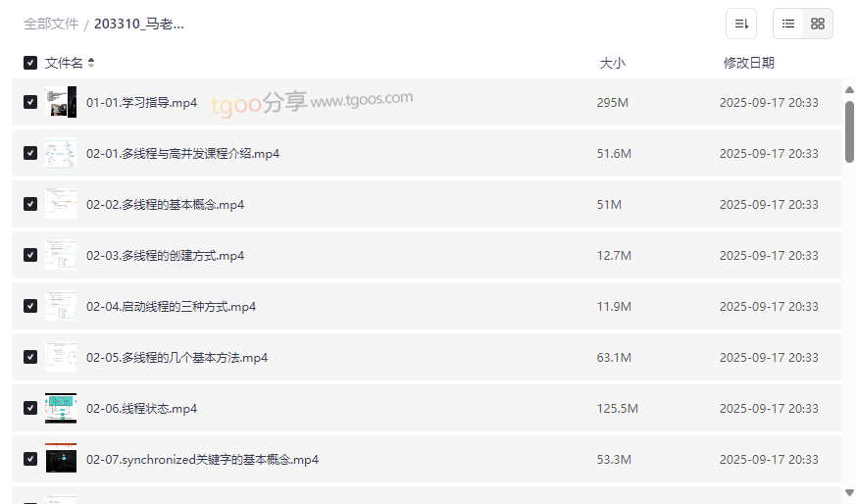Toggle the select-all checkbox beside 文件名
The height and width of the screenshot is (504, 857).
coord(30,63)
